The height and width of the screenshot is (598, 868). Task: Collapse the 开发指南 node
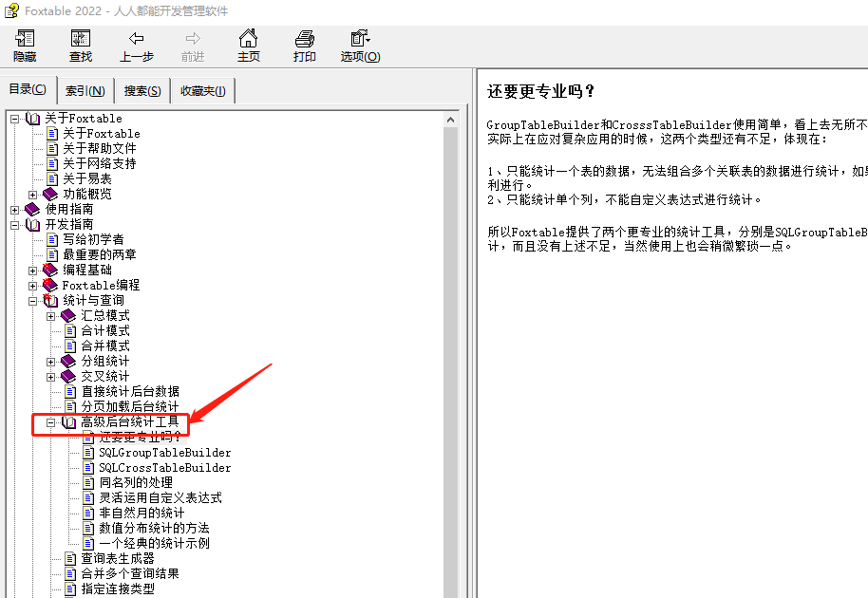pyautogui.click(x=15, y=225)
